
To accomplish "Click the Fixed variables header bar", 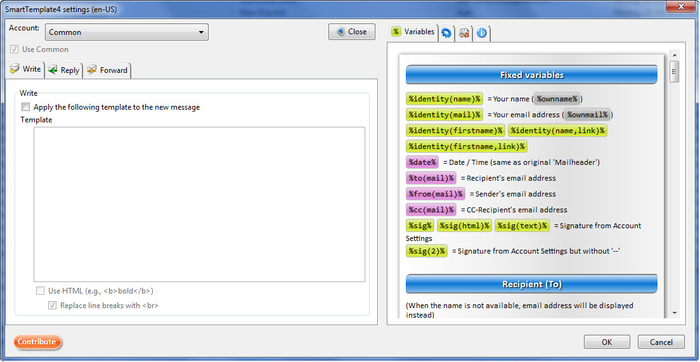I will [x=531, y=75].
